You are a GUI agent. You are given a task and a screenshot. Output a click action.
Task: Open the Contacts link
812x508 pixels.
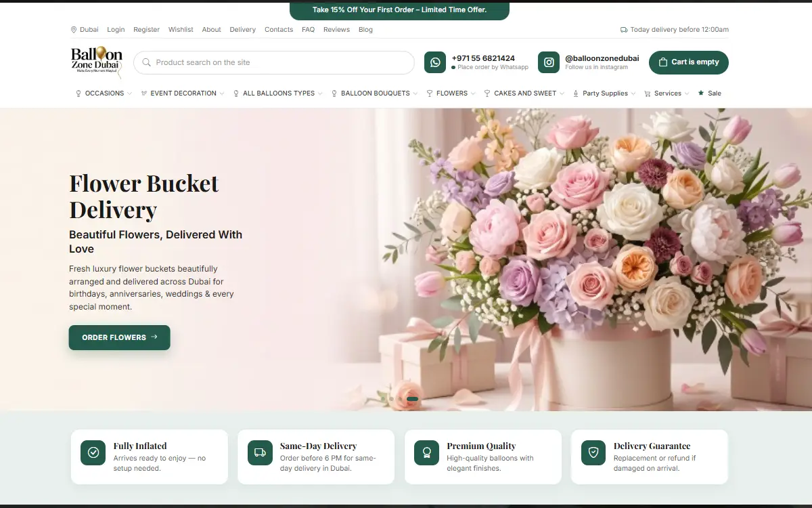[x=279, y=30]
